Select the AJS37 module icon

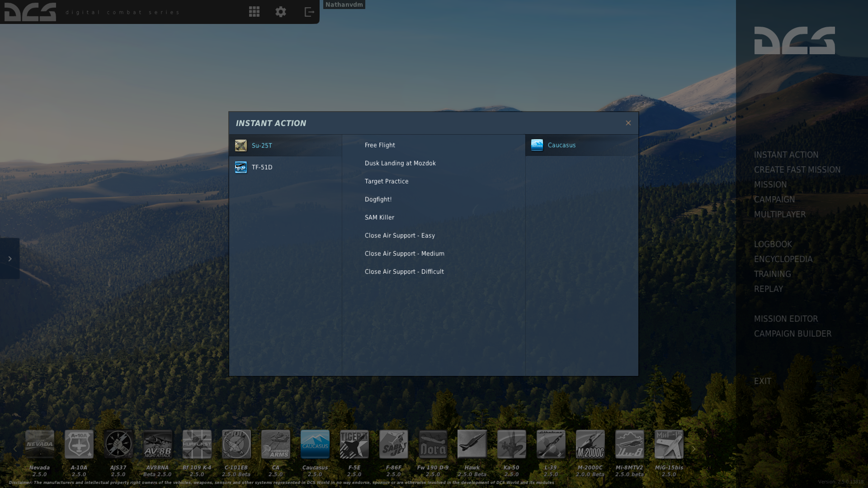click(x=118, y=444)
